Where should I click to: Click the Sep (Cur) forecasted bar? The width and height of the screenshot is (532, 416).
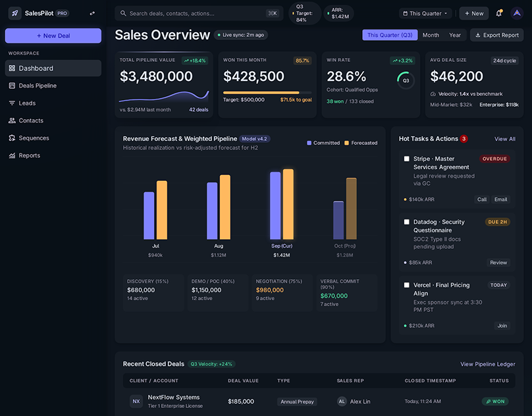point(288,204)
